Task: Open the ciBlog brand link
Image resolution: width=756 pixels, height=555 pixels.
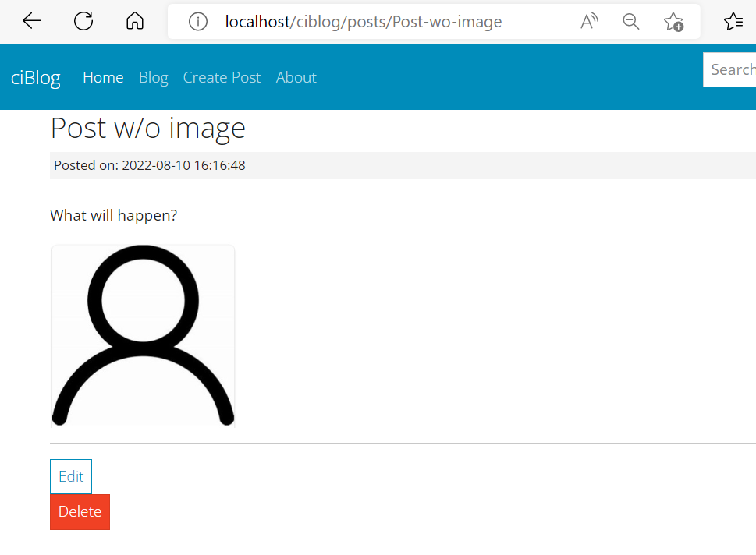Action: click(36, 78)
